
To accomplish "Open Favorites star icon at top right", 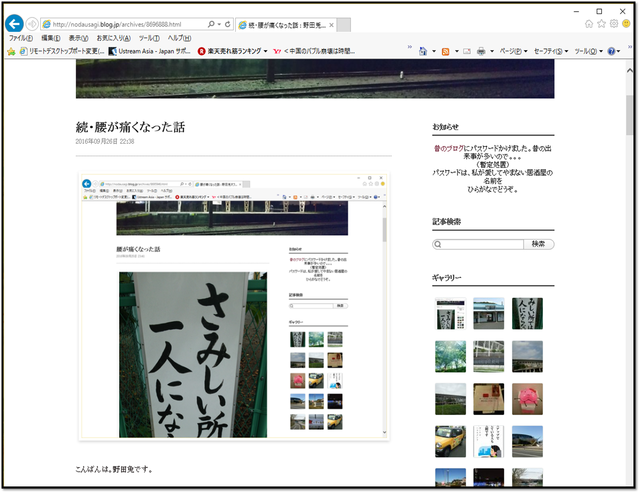I will tap(601, 24).
